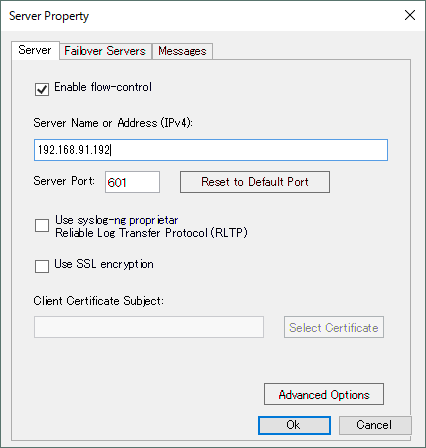Focus the Server Port field showing 601
Screen dimensions: 426x448
pyautogui.click(x=132, y=182)
